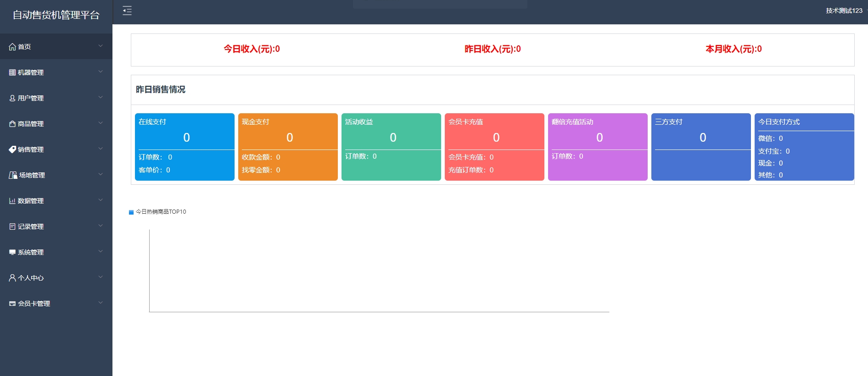The width and height of the screenshot is (868, 376).
Task: Click 现金: 0 in 今日支付方式 card
Action: [x=771, y=163]
